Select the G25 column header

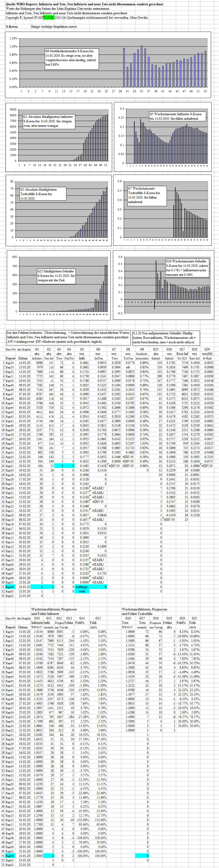click(x=156, y=349)
